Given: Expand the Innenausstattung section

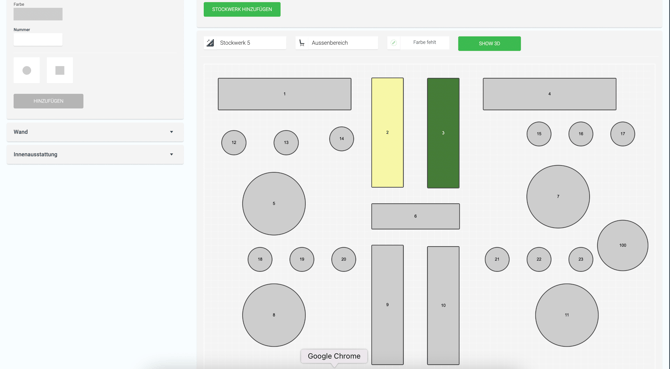Looking at the screenshot, I should click(x=95, y=154).
